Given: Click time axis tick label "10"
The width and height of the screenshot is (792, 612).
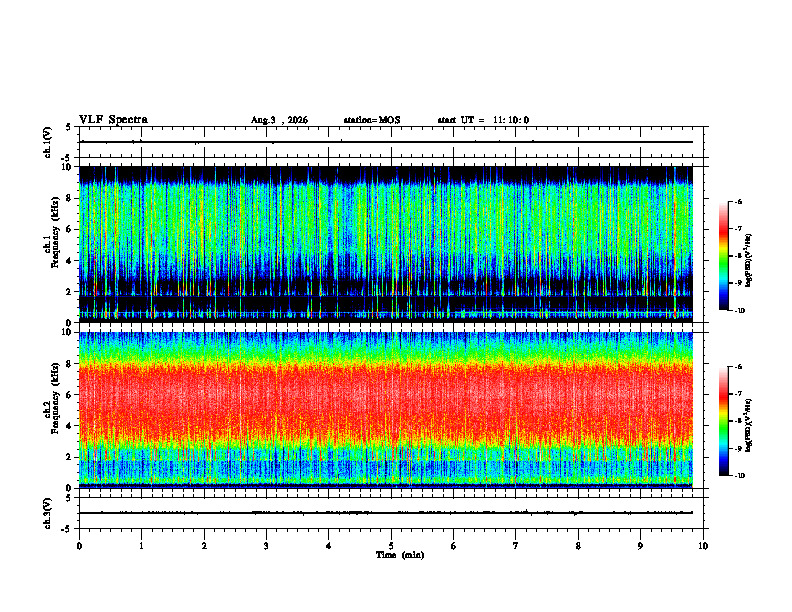Looking at the screenshot, I should tap(703, 546).
